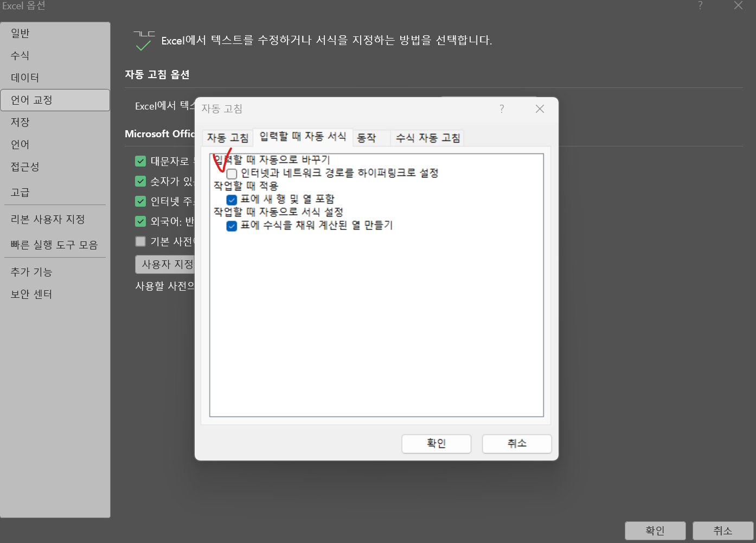Open 빠른 실행 도구 모음 in the sidebar
Screen dimensions: 756x543
pos(55,245)
